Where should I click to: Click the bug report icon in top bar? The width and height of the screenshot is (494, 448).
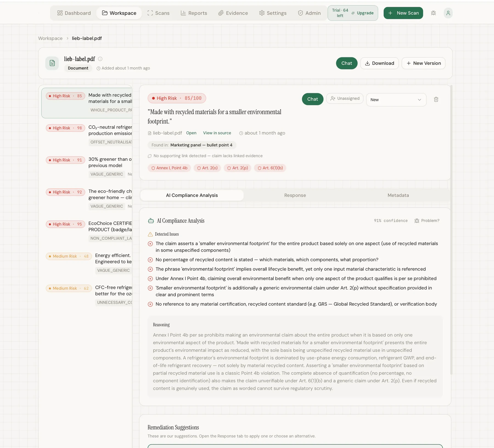pos(433,13)
